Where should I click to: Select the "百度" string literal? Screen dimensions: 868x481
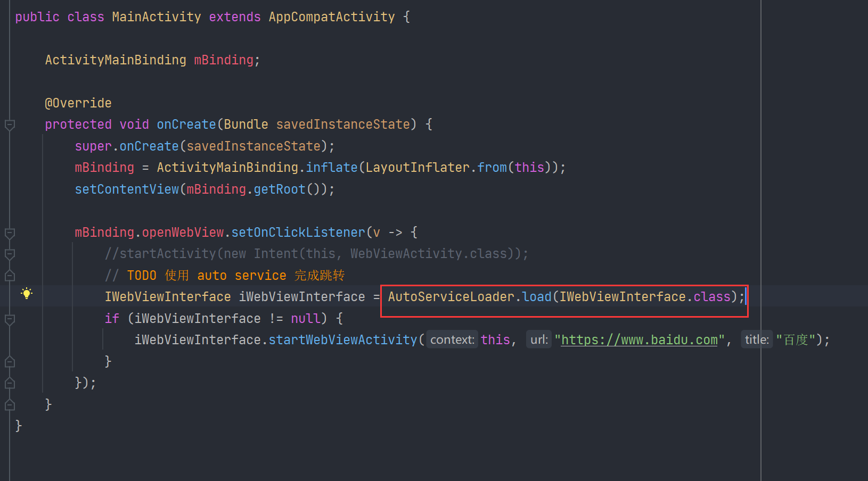pos(795,339)
